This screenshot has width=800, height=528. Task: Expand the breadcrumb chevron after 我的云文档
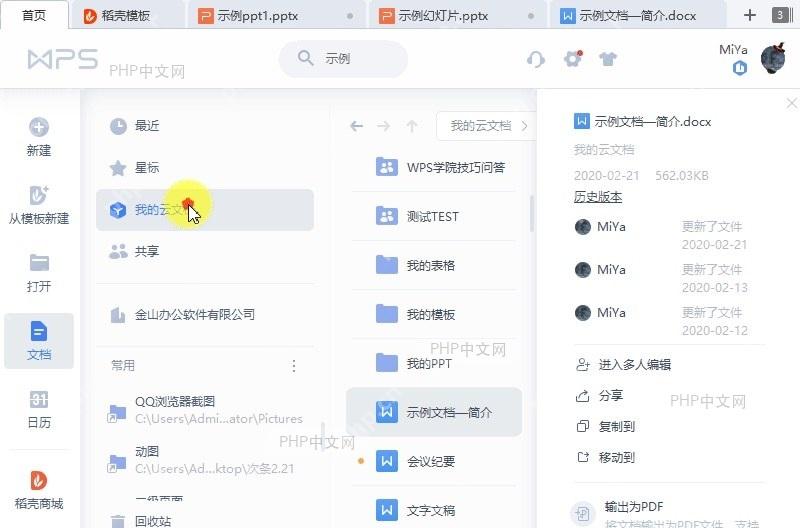coord(524,125)
